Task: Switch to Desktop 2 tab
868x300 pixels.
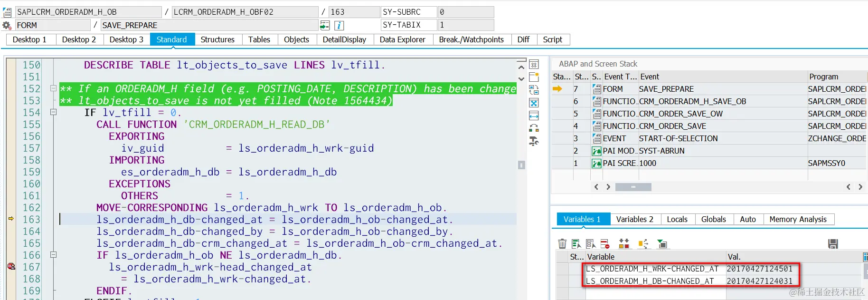Action: pos(79,39)
